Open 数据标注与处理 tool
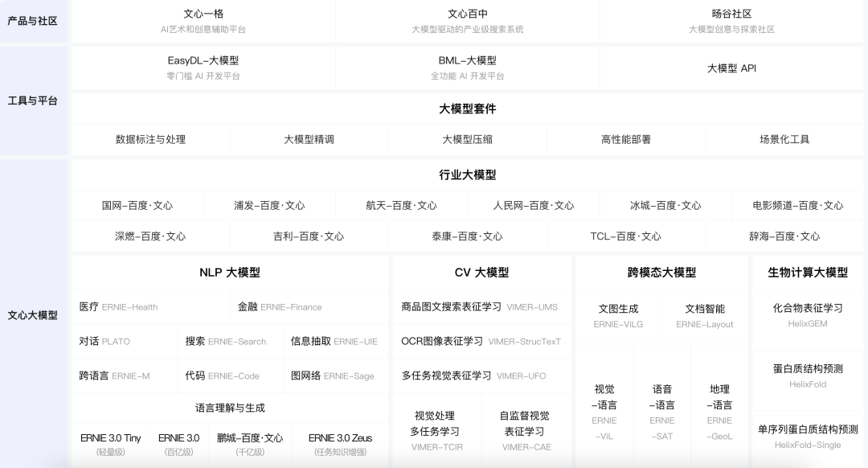 [150, 140]
